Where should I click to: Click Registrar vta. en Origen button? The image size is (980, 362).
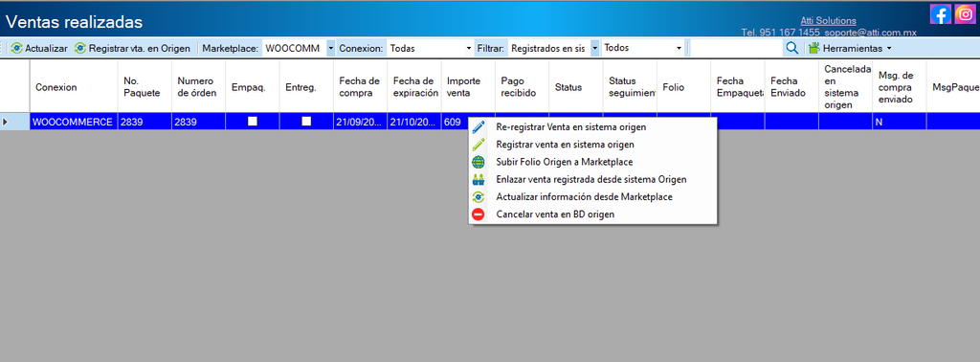tap(132, 48)
